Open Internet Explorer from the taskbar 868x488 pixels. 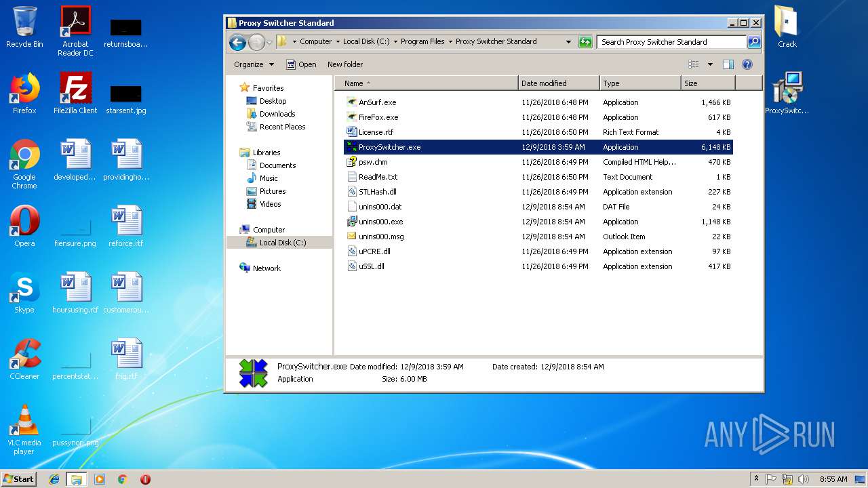pos(54,479)
